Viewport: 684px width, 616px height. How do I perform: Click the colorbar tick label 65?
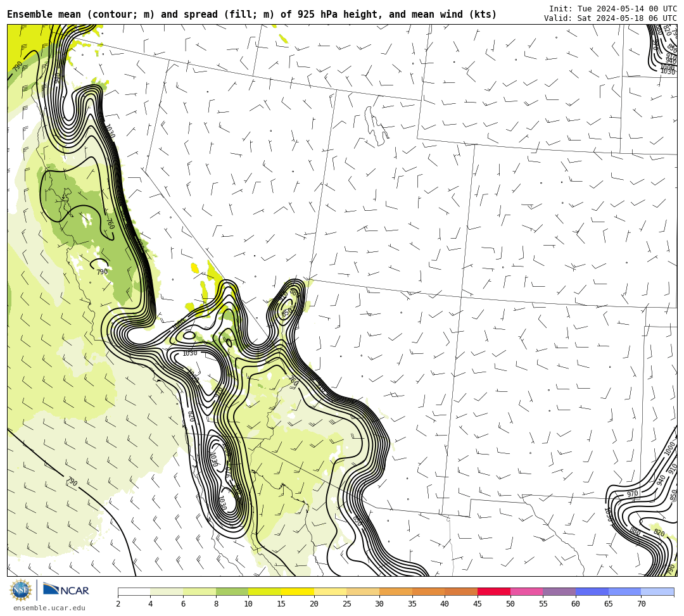(609, 604)
